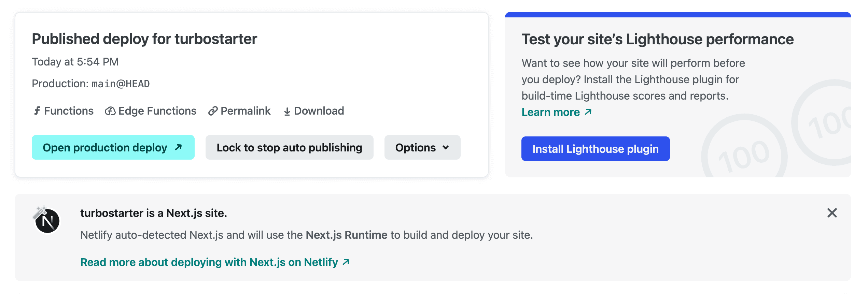868x294 pixels.
Task: Click the Learn more external arrow icon
Action: [588, 112]
